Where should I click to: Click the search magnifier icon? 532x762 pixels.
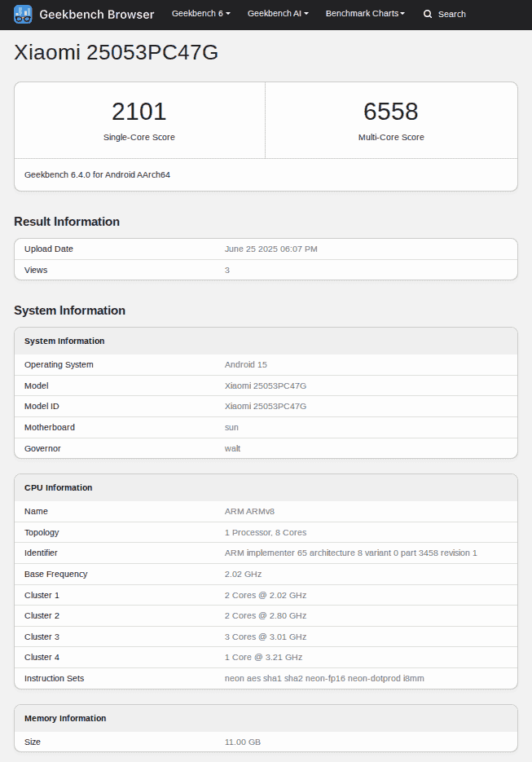[428, 14]
